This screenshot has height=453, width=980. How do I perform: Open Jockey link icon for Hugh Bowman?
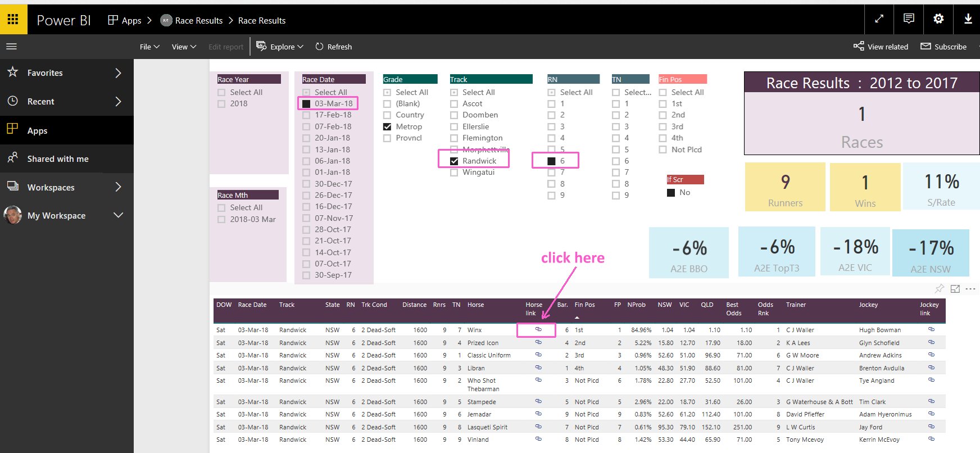click(x=931, y=329)
